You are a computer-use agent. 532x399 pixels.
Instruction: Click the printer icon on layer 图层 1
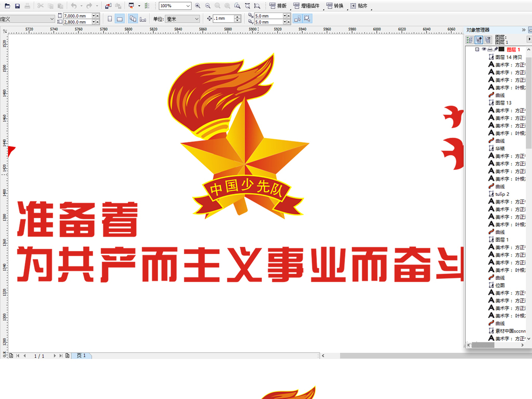point(490,49)
